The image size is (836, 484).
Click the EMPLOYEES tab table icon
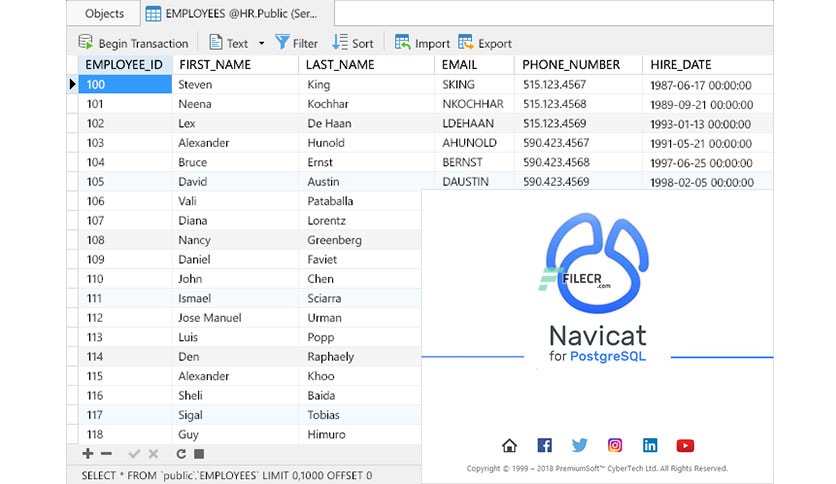coord(153,14)
